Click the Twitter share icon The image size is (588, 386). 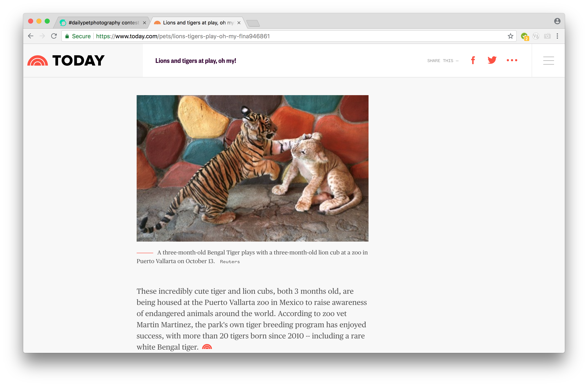point(492,60)
